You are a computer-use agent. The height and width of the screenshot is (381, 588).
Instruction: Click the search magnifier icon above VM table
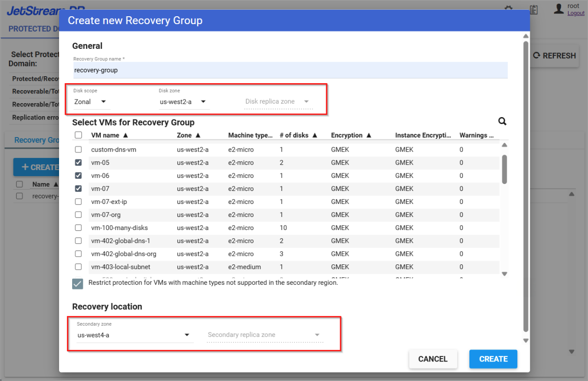tap(502, 121)
